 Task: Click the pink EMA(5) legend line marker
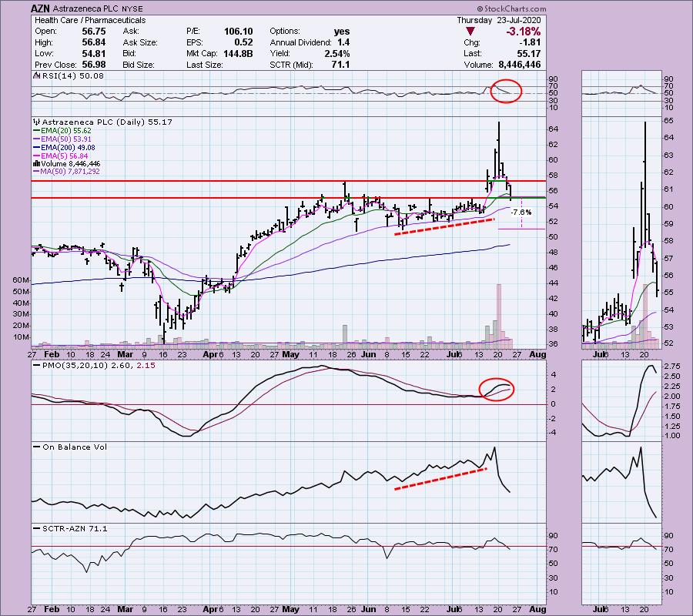pyautogui.click(x=37, y=156)
